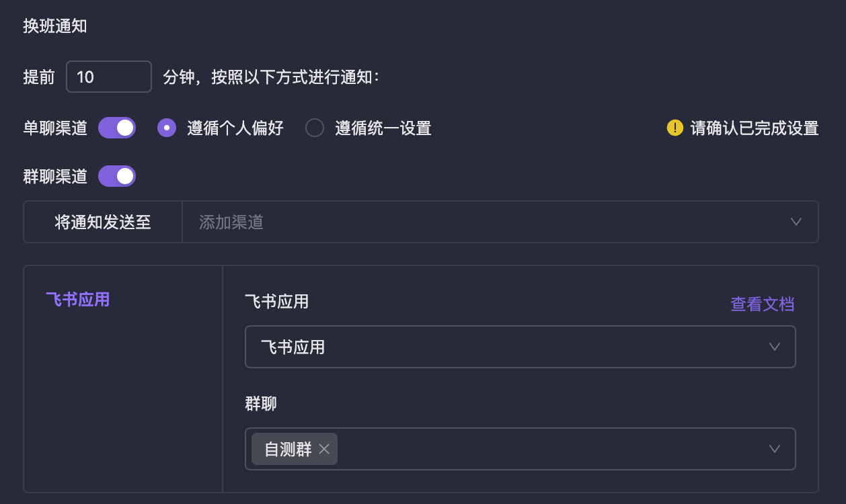Viewport: 846px width, 504px height.
Task: Open the 飞书应用 application dropdown
Action: coord(520,347)
